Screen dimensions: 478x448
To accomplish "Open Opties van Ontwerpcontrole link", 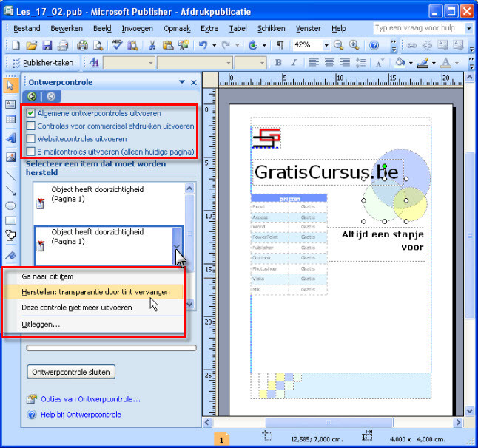I will 90,399.
